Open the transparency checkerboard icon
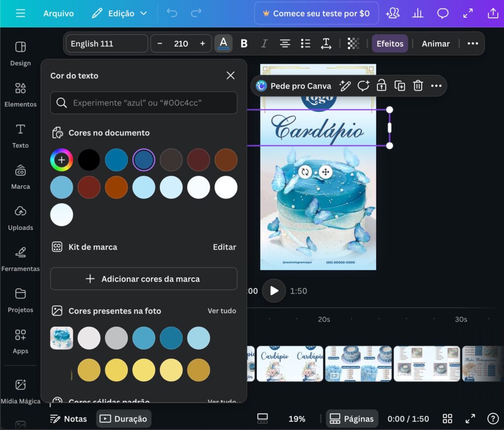Viewport: 504px width, 430px height. coord(353,43)
